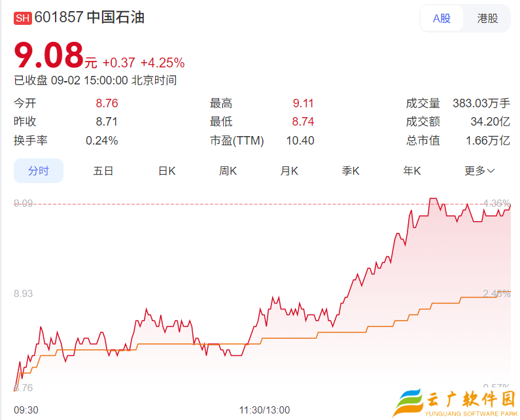Click the 总市值 label
The image size is (520, 420).
(x=423, y=141)
